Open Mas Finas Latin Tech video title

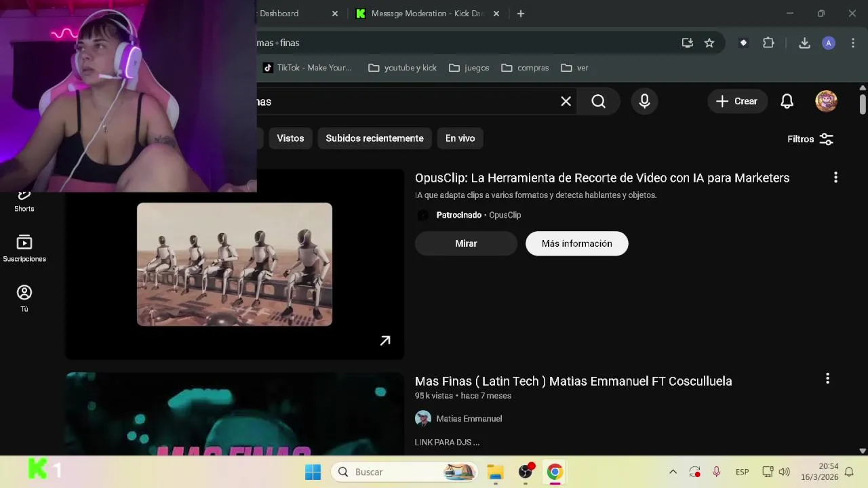(574, 381)
